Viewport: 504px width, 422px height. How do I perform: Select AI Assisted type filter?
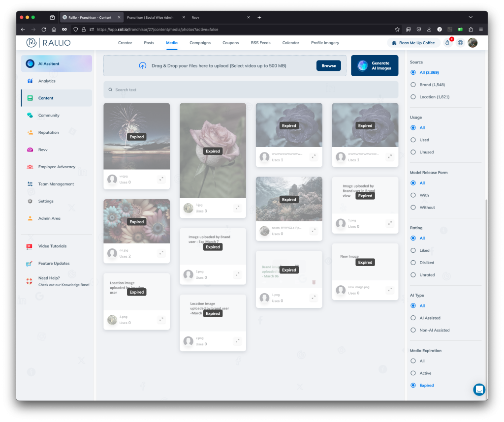(413, 318)
